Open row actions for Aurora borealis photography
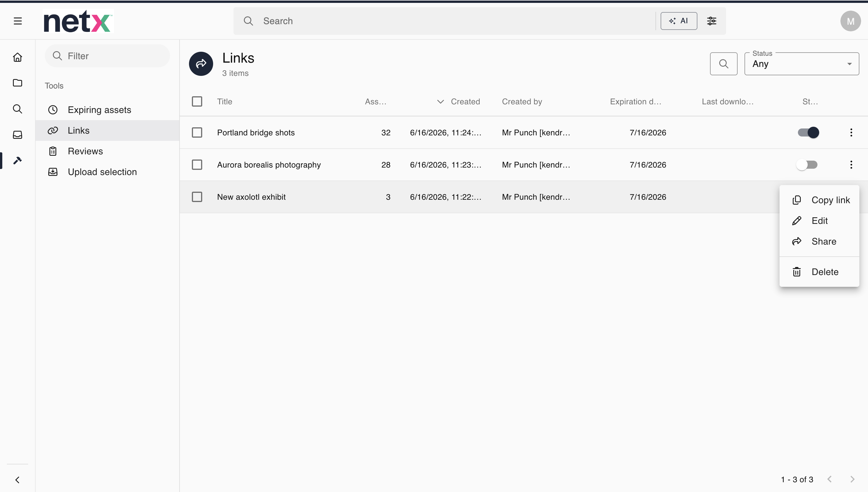 (851, 165)
